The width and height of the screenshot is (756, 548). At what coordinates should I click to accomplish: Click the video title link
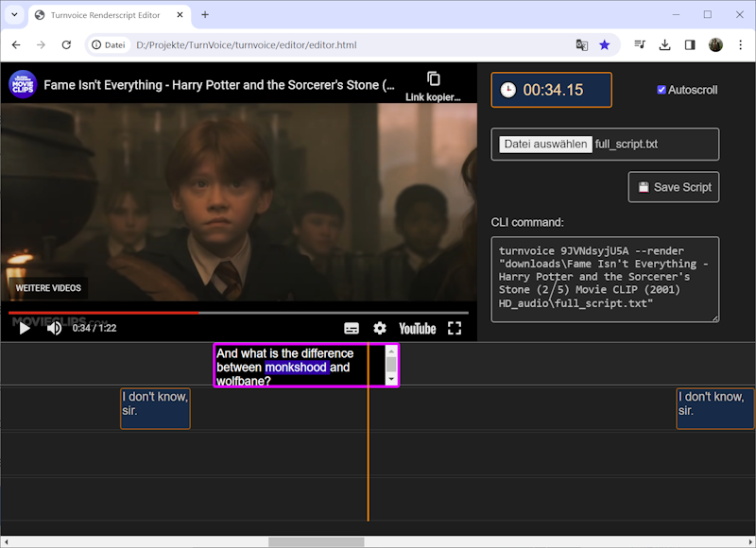point(219,85)
